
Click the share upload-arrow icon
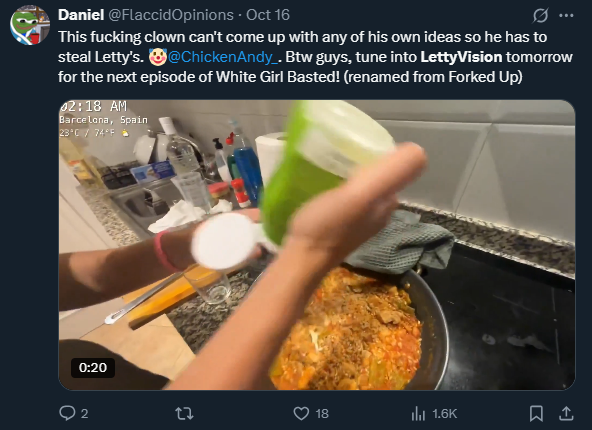(566, 413)
